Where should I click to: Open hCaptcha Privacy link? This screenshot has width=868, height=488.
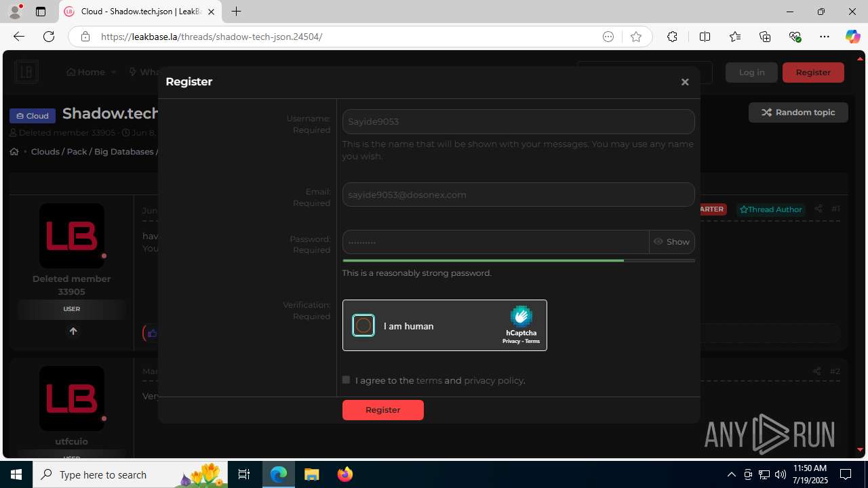tap(511, 342)
